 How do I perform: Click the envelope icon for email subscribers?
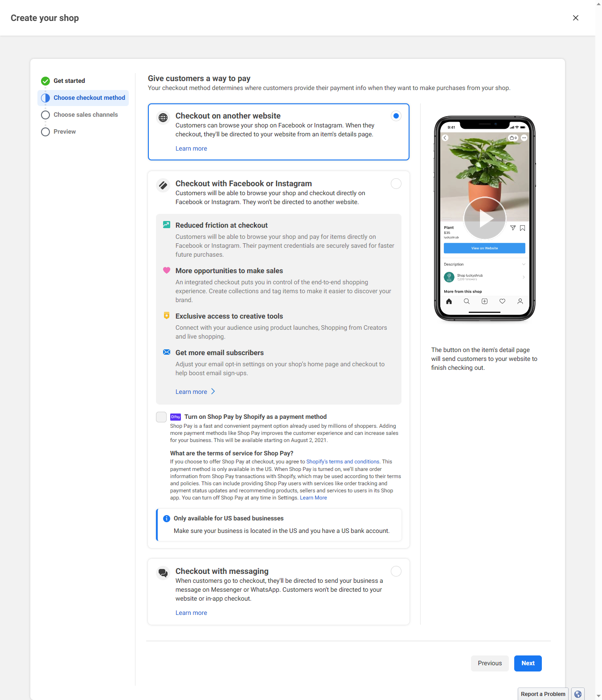pyautogui.click(x=167, y=352)
